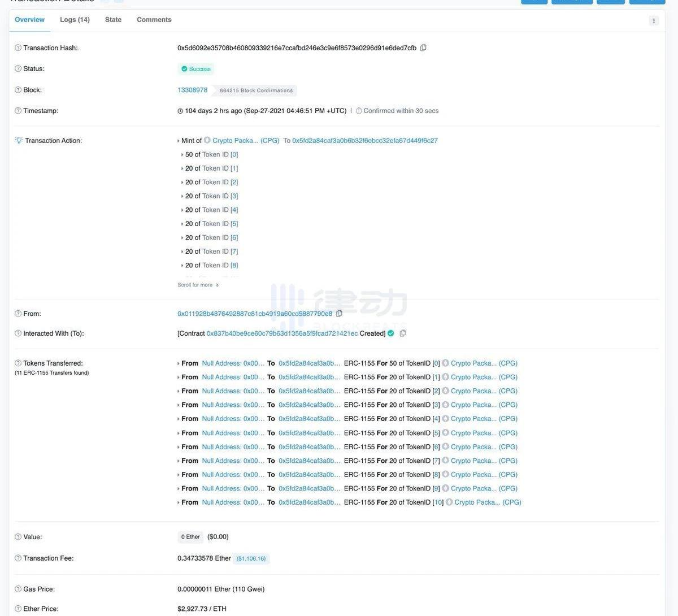
Task: Open the sender address 0x011928b4876... link
Action: (255, 314)
